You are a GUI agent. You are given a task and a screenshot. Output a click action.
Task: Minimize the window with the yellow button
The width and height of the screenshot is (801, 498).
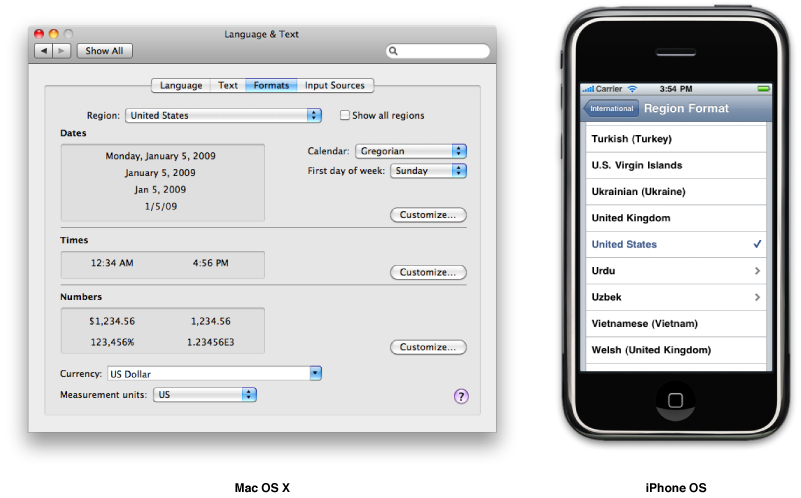(54, 34)
